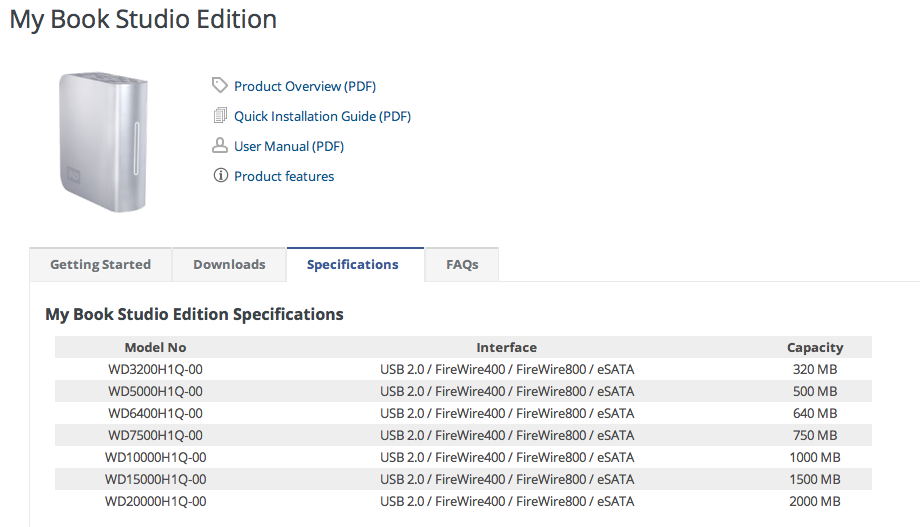Click the document icon beside Quick Installation Guide

point(220,116)
